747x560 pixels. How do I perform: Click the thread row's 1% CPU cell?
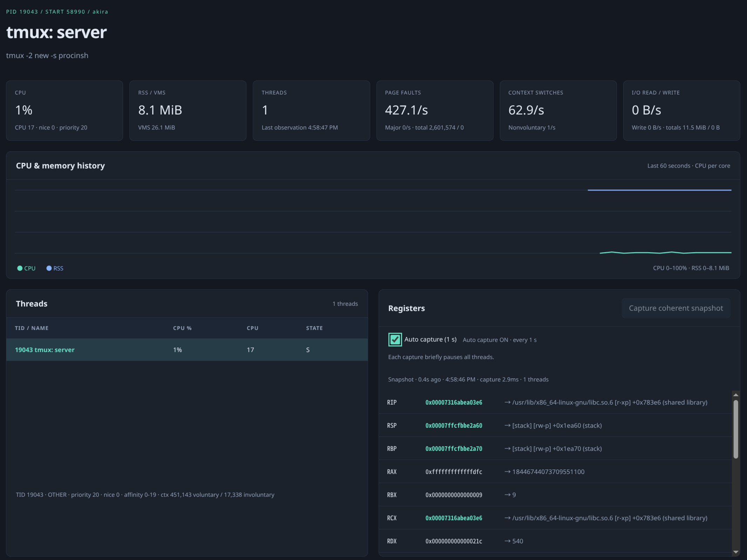click(177, 350)
